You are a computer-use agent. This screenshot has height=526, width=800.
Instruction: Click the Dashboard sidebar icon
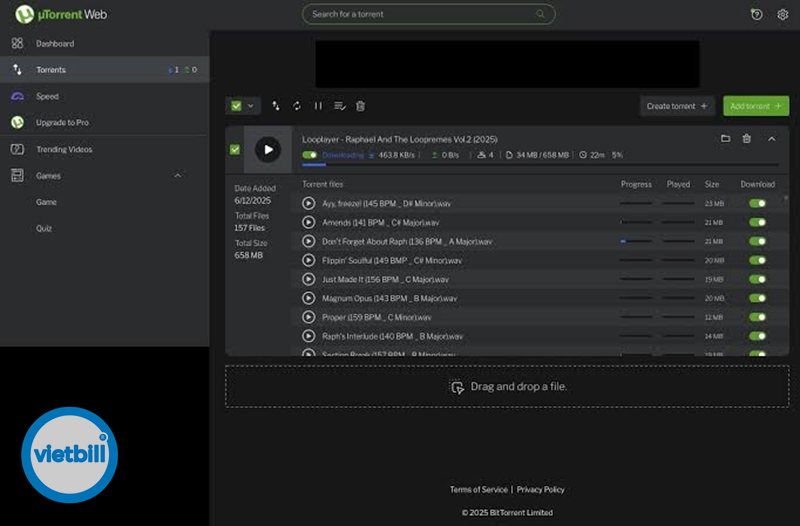point(17,43)
